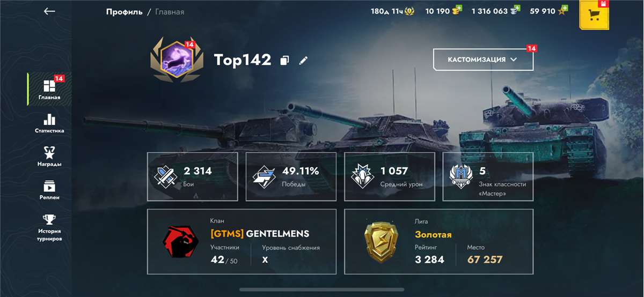Open the Золотая league rating card

click(x=438, y=241)
